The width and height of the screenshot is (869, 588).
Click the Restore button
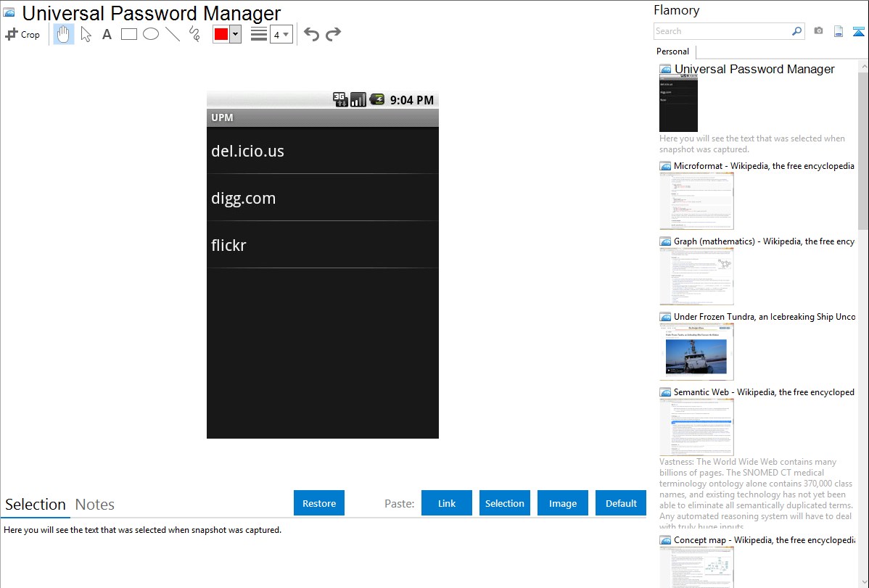click(319, 503)
